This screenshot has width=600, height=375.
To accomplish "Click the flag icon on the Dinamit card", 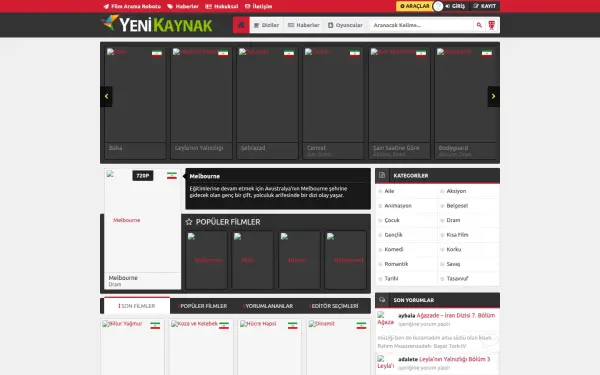I will (x=361, y=326).
